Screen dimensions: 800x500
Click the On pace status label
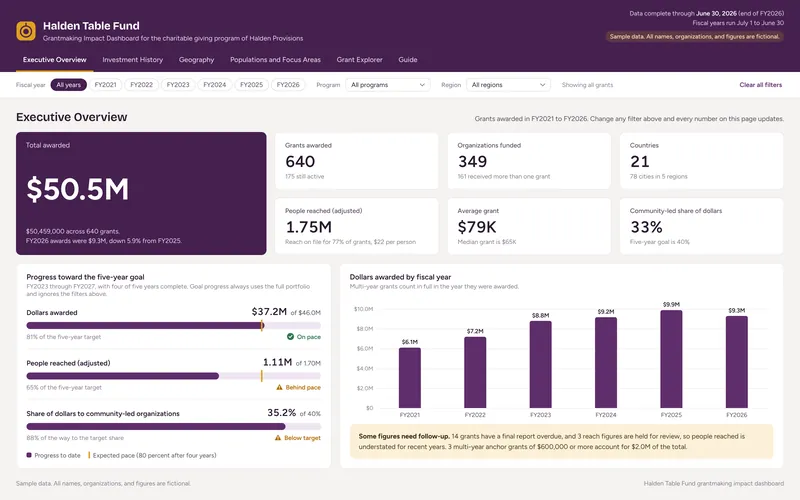pos(309,337)
